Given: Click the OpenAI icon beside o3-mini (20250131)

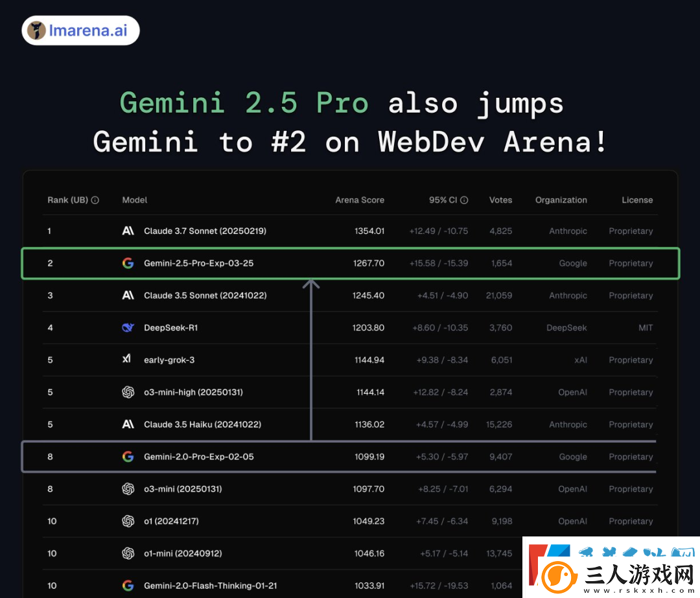Looking at the screenshot, I should [x=128, y=489].
